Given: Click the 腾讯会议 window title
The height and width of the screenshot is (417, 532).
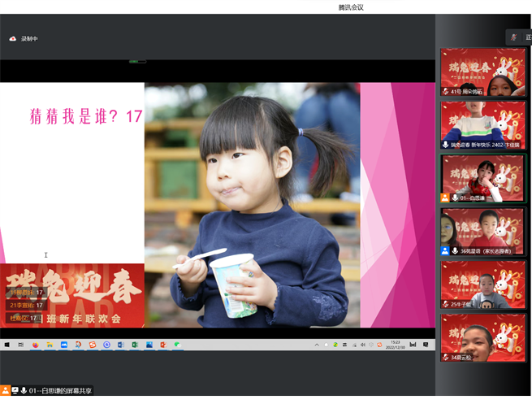Looking at the screenshot, I should tap(351, 7).
